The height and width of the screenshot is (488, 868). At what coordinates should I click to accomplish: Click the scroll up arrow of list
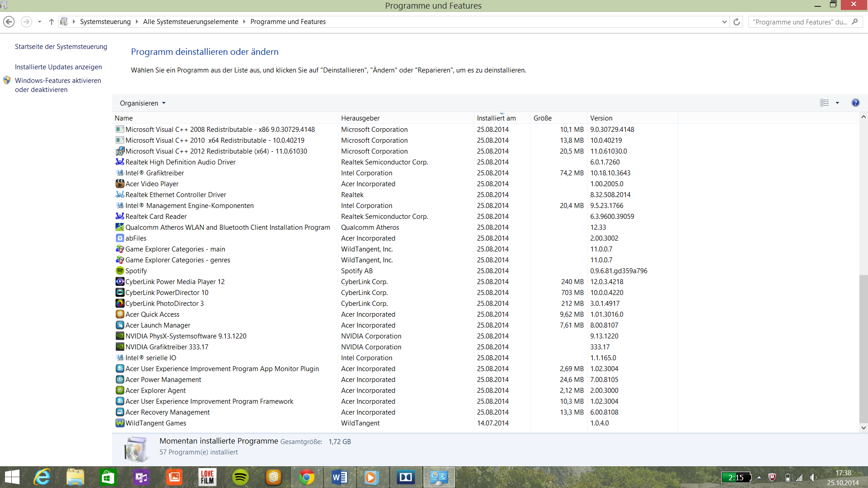point(863,117)
